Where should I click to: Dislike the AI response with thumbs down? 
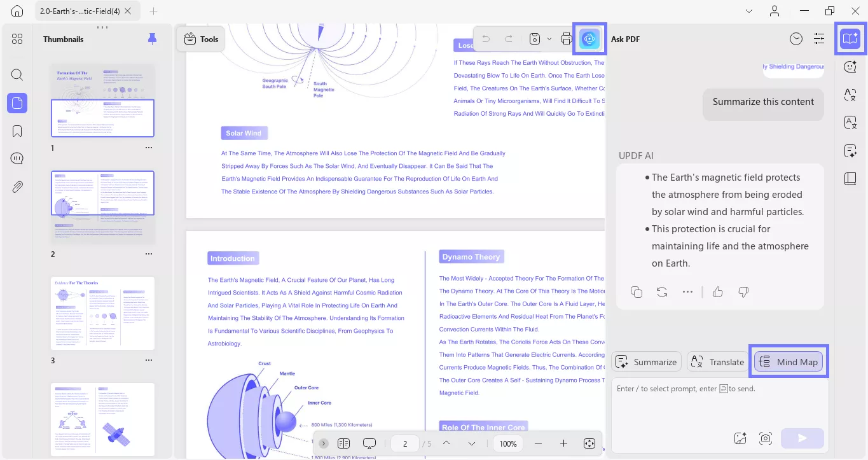tap(743, 292)
